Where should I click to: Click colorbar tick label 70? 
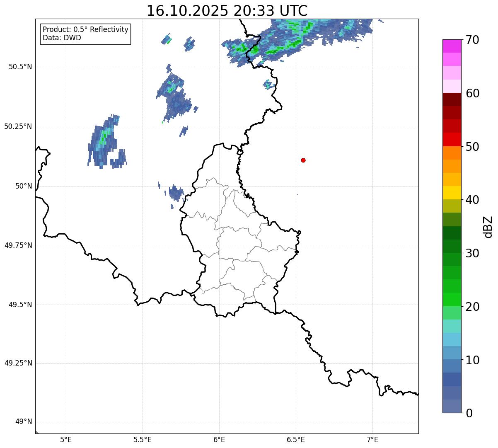pyautogui.click(x=472, y=40)
